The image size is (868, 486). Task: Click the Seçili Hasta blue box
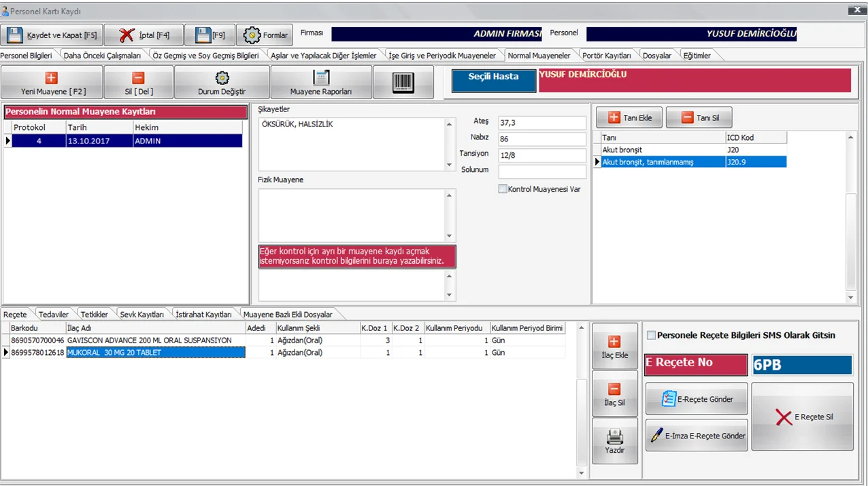tap(494, 80)
